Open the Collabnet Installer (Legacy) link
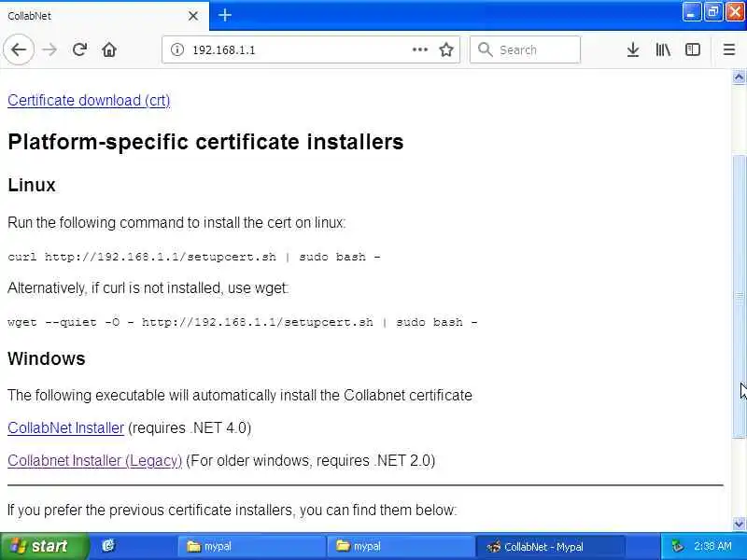This screenshot has width=747, height=560. (x=95, y=460)
